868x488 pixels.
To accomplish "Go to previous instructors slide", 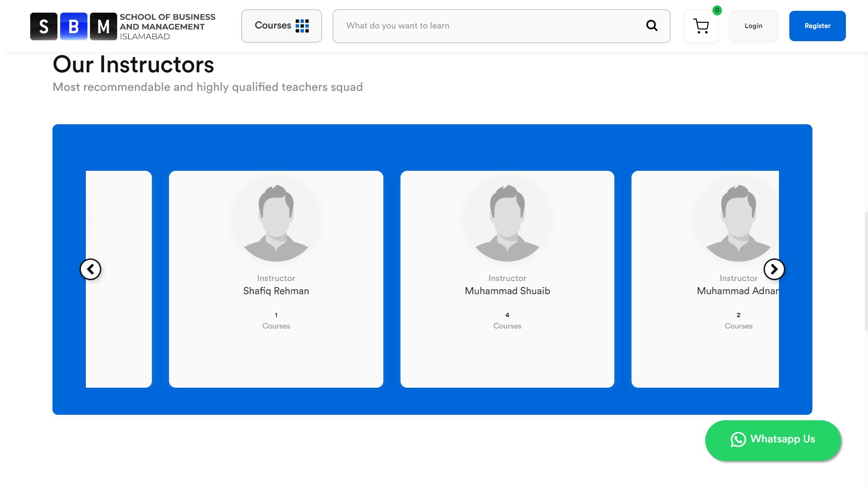I will (x=90, y=269).
